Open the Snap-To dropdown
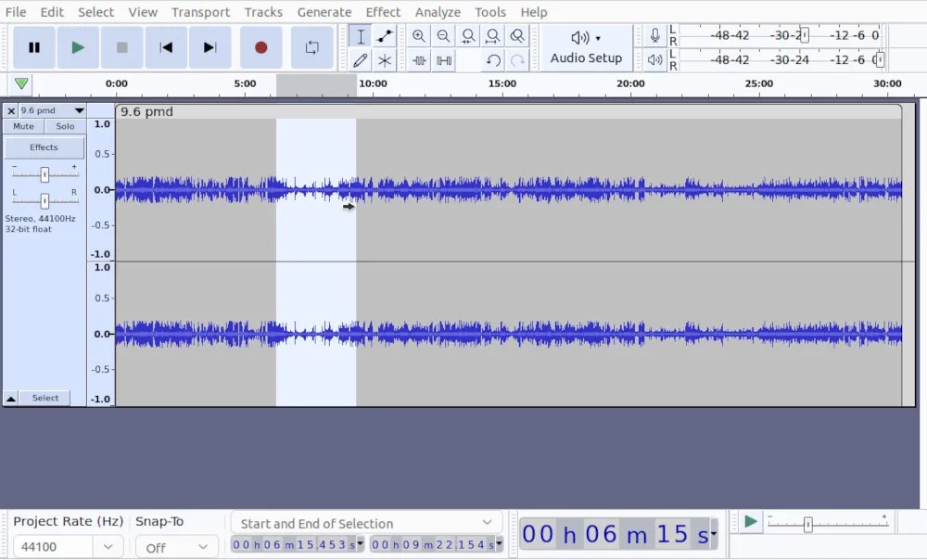This screenshot has width=927, height=560. (176, 547)
